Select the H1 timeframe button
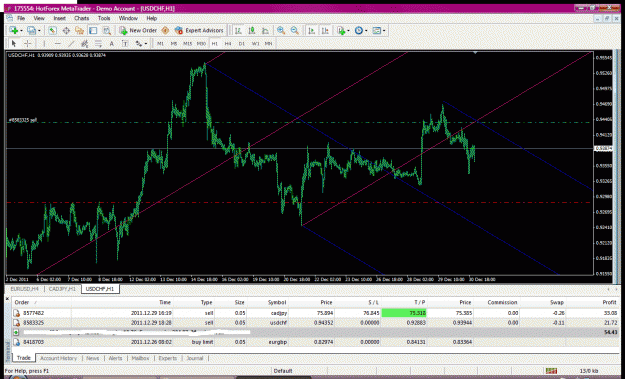The image size is (625, 379). coord(214,43)
